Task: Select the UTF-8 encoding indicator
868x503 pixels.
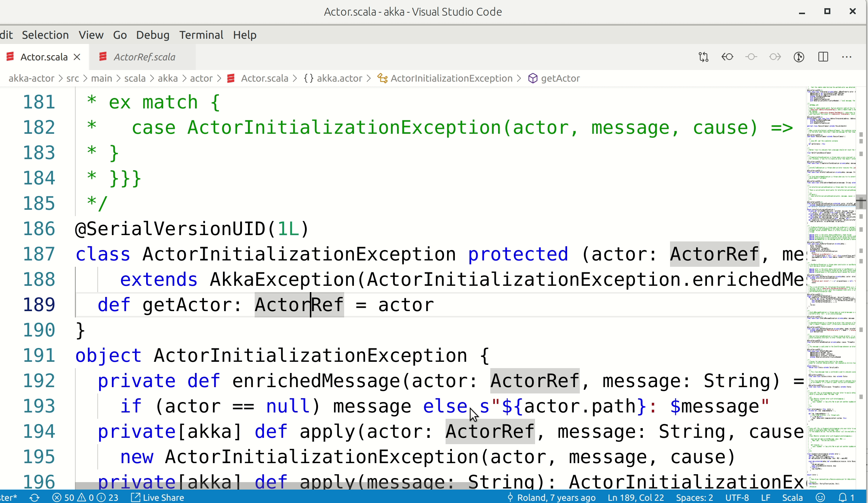Action: (737, 498)
